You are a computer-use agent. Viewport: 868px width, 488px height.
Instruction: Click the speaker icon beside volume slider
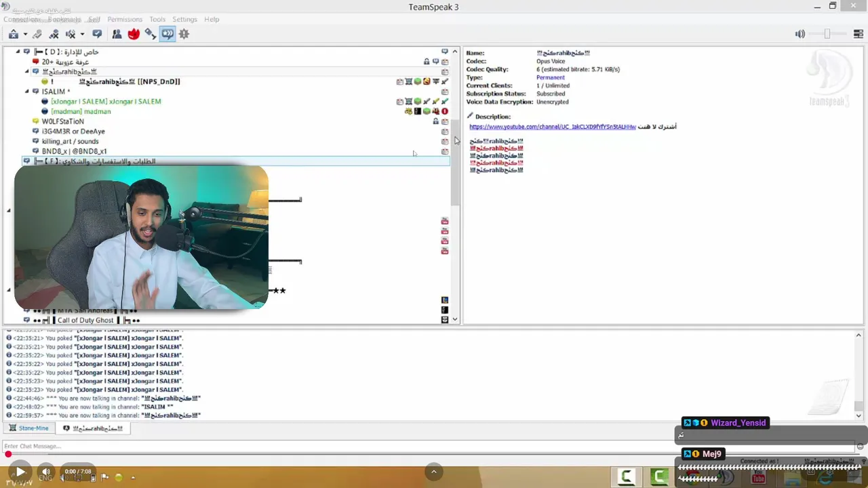(800, 34)
